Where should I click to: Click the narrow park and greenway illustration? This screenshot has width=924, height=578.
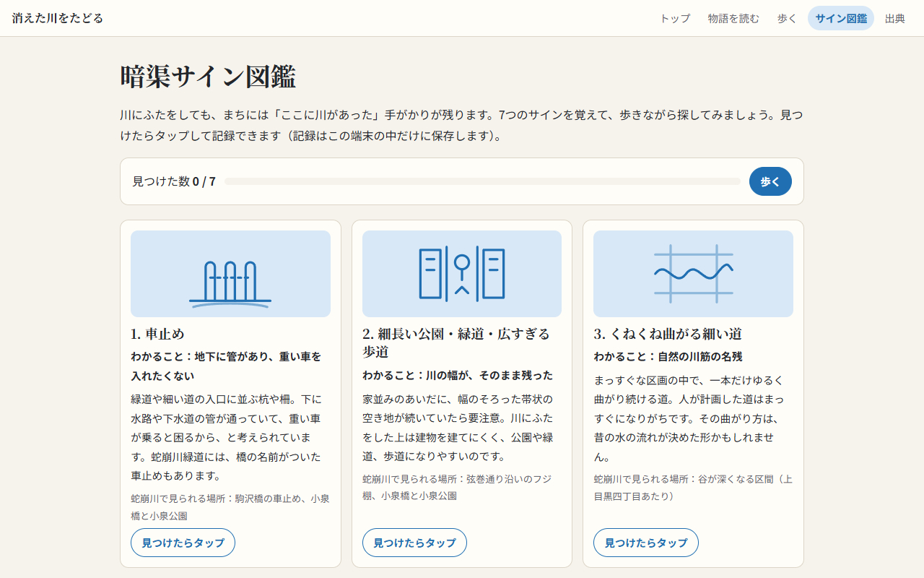click(462, 274)
